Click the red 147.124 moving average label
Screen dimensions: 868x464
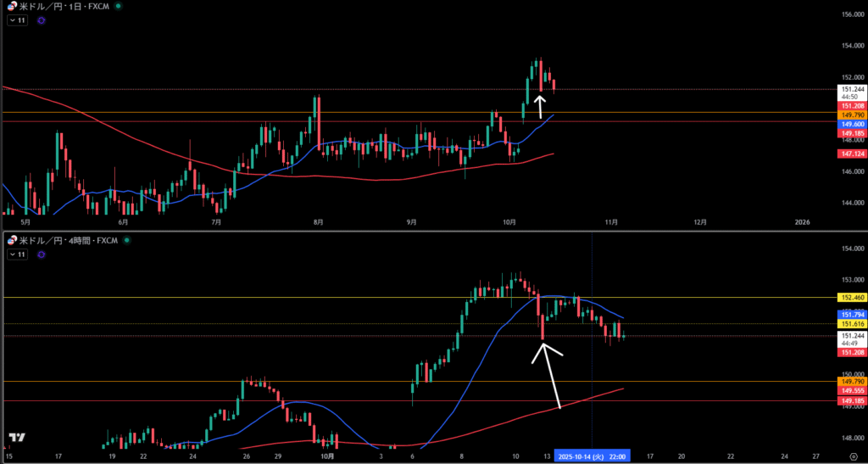(x=851, y=154)
